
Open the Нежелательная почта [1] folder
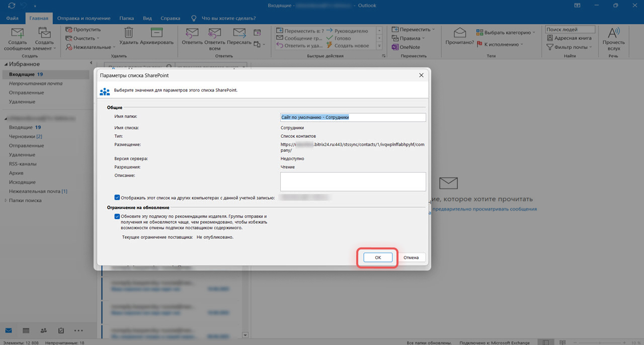(x=38, y=191)
